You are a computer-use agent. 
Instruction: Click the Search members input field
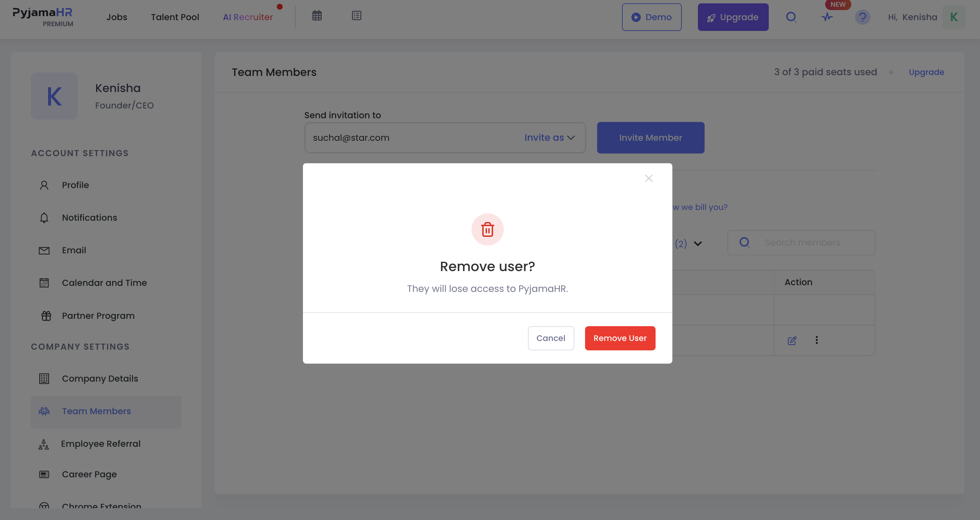coord(801,243)
